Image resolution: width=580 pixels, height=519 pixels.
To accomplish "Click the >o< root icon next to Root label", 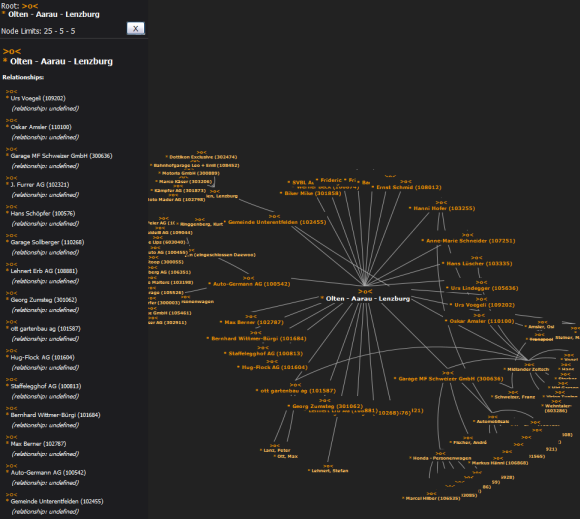I will point(30,6).
